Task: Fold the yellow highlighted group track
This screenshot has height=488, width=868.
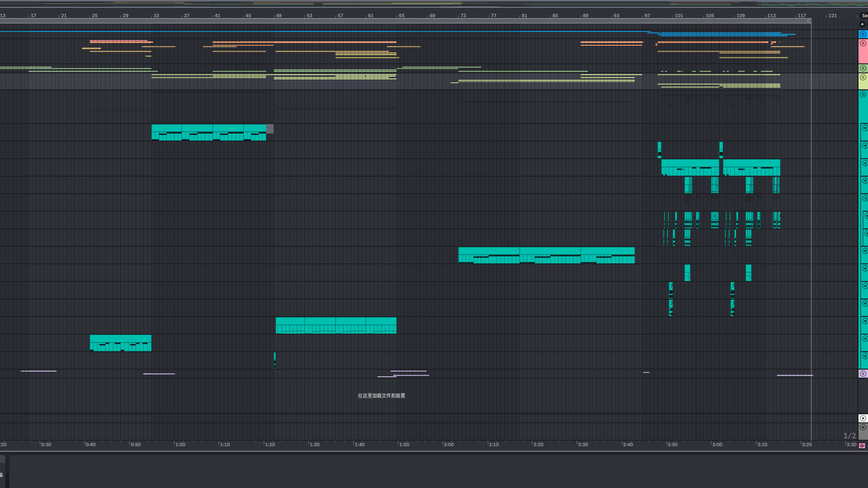Action: pos(863,77)
